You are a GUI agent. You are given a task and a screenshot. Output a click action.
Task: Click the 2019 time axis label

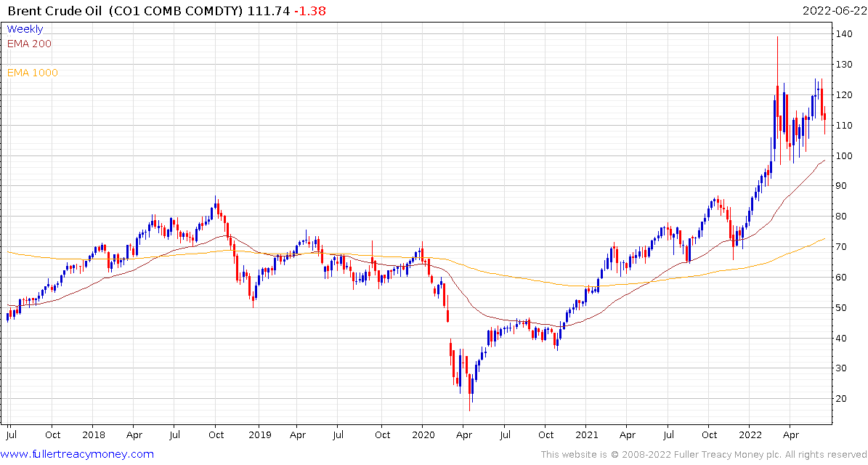[x=259, y=435]
